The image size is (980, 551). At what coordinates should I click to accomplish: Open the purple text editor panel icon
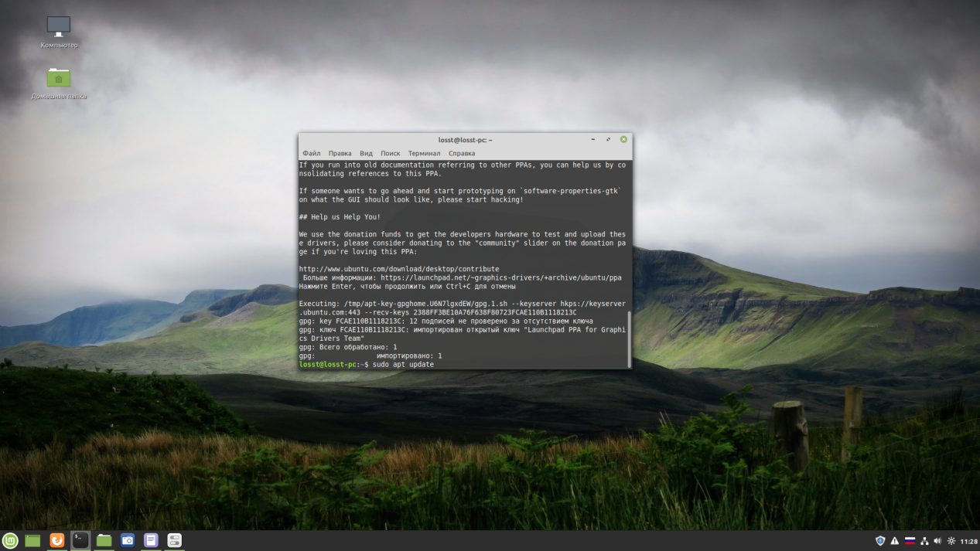click(152, 541)
